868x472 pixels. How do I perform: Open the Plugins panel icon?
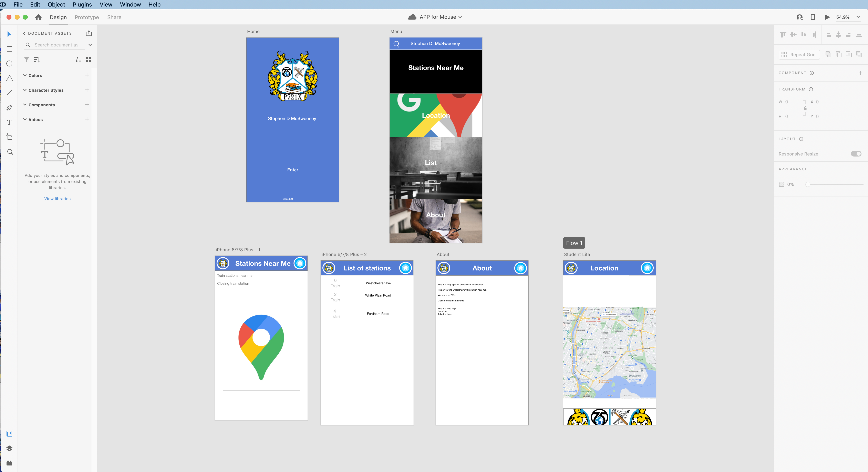click(9, 463)
